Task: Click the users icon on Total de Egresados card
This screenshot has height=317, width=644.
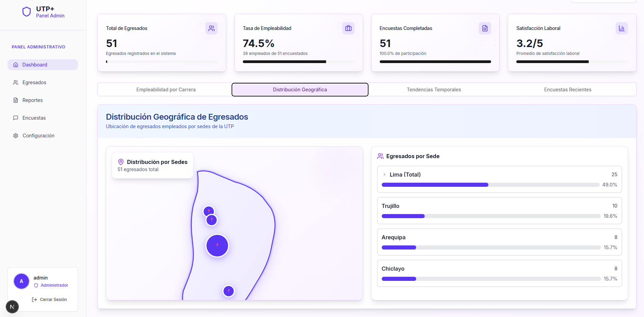Action: coord(211,28)
